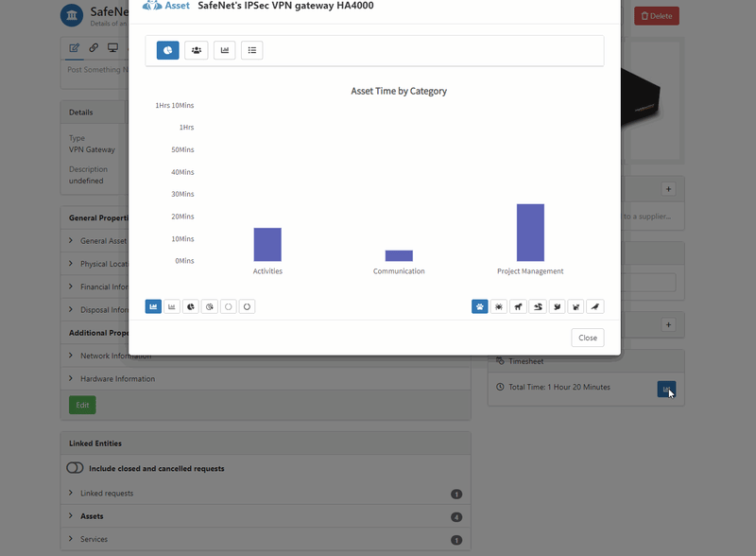Click the Project Management axis label
Image resolution: width=756 pixels, height=556 pixels.
[530, 271]
